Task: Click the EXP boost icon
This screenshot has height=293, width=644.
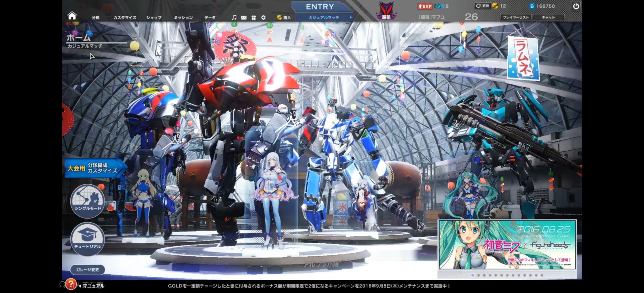Action: point(424,6)
